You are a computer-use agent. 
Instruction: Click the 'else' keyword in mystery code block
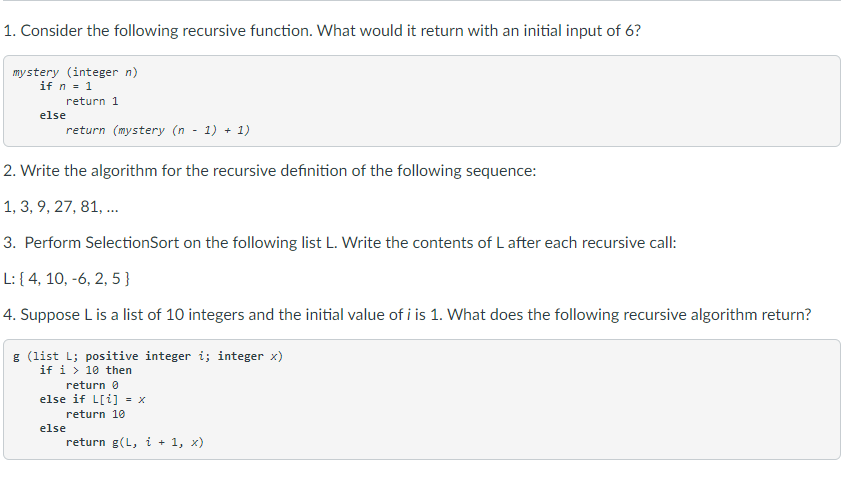coord(52,115)
